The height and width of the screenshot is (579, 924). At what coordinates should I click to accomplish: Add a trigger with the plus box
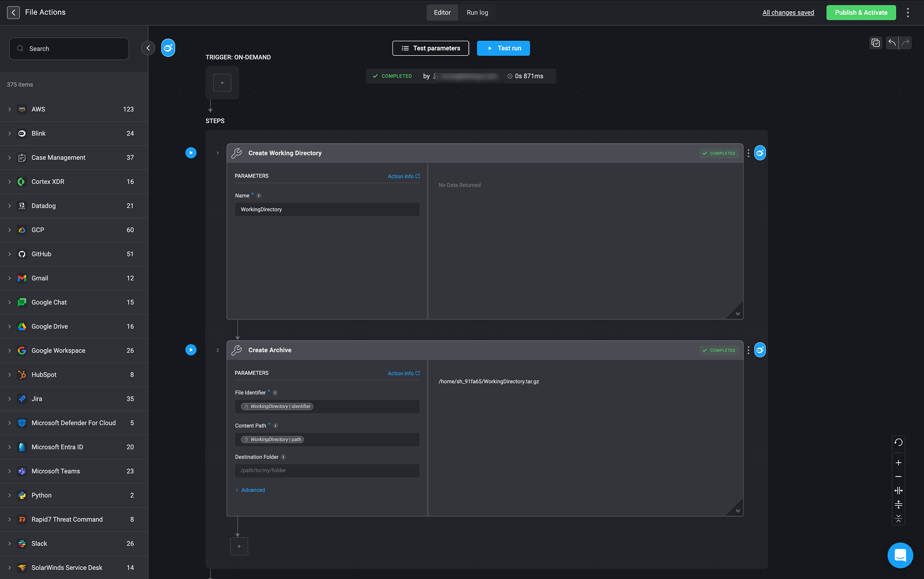pos(222,83)
